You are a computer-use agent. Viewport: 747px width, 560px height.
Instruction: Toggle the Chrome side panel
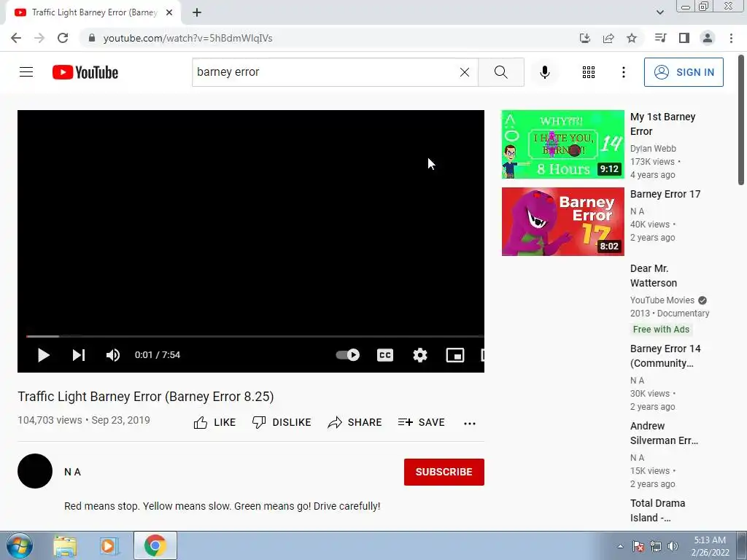point(684,38)
